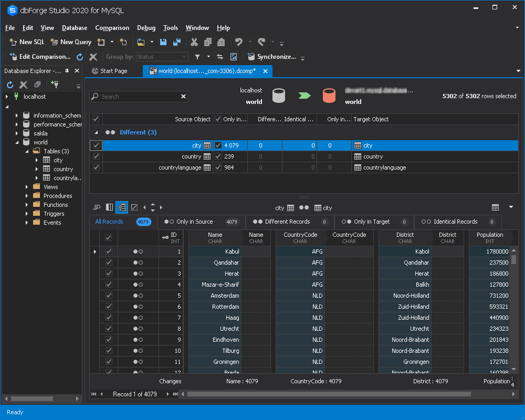This screenshot has height=420, width=525.
Task: Click the new connection plug icon
Action: [55, 85]
